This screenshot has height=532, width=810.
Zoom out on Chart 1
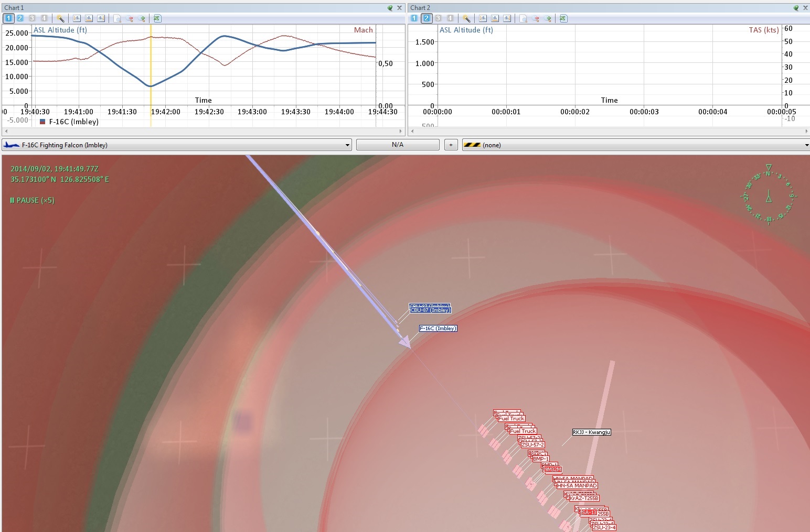[130, 18]
